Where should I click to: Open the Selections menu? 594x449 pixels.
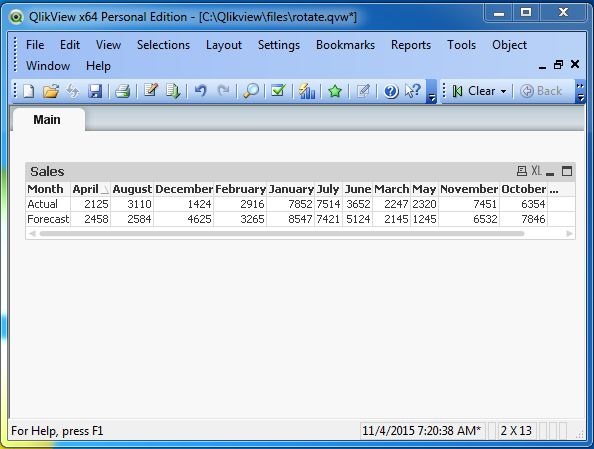[163, 45]
